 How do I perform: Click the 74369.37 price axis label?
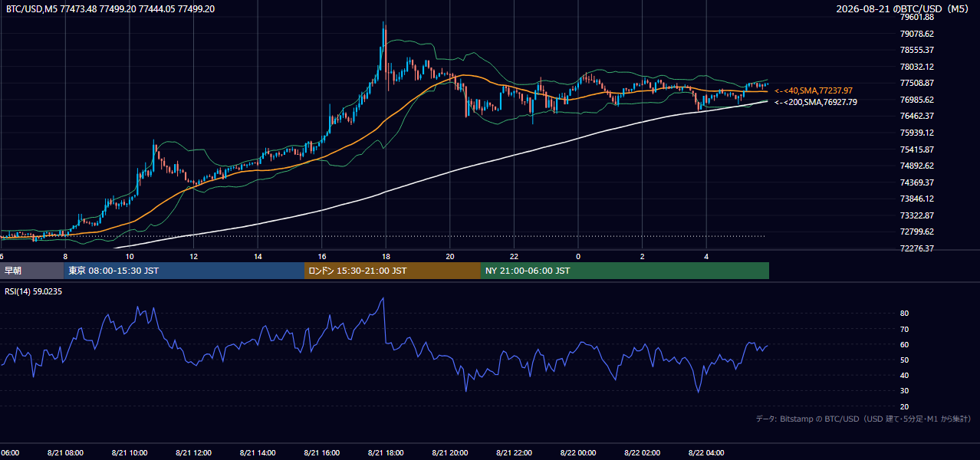916,182
